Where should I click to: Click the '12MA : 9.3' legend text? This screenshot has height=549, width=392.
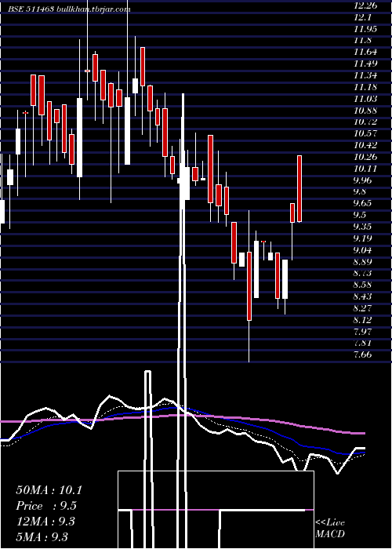click(45, 522)
